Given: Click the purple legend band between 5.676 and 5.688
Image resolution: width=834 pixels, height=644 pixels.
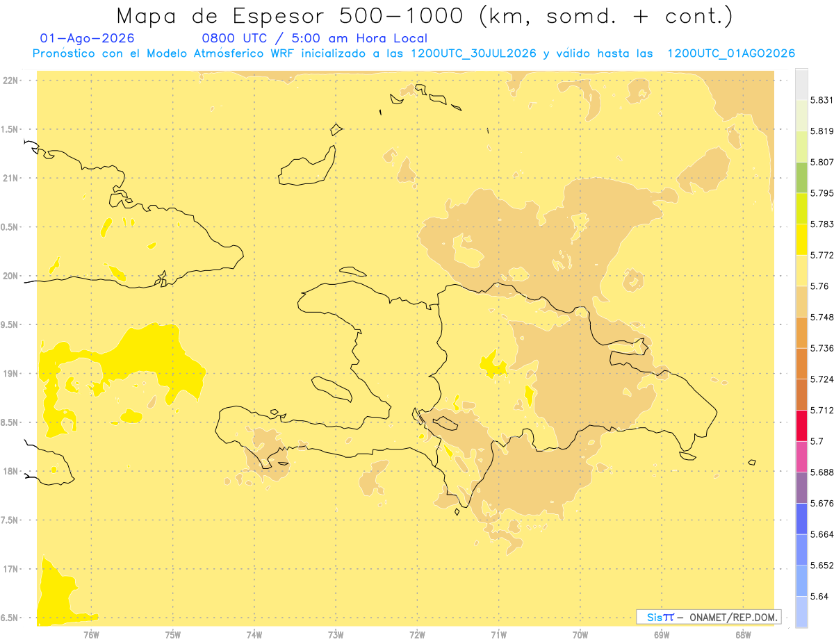Looking at the screenshot, I should click(801, 488).
